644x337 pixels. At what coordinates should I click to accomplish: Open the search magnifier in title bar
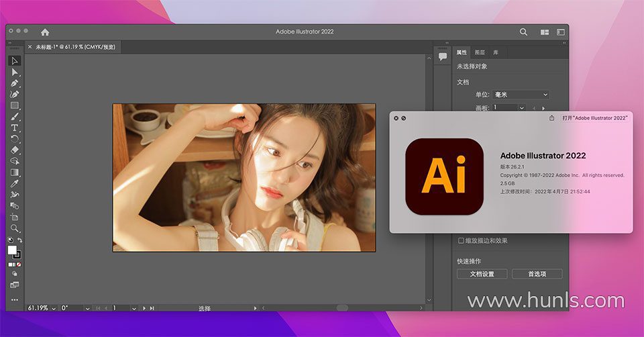click(523, 32)
